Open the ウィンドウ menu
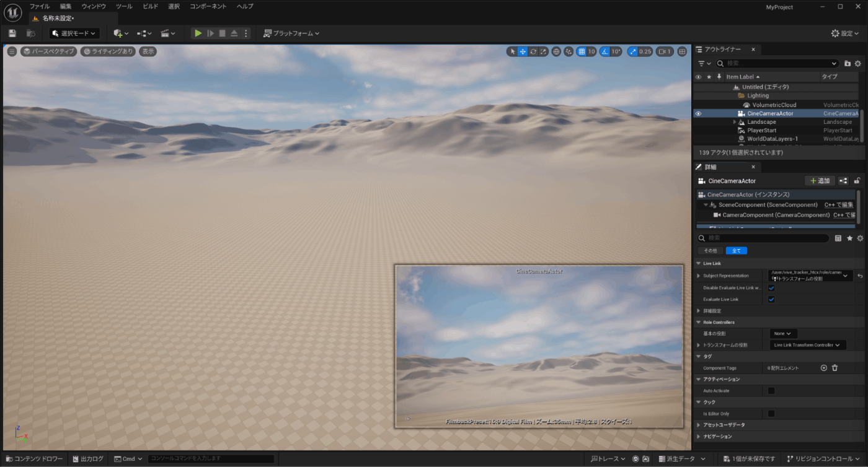Screen dimensions: 868x467 (x=94, y=6)
